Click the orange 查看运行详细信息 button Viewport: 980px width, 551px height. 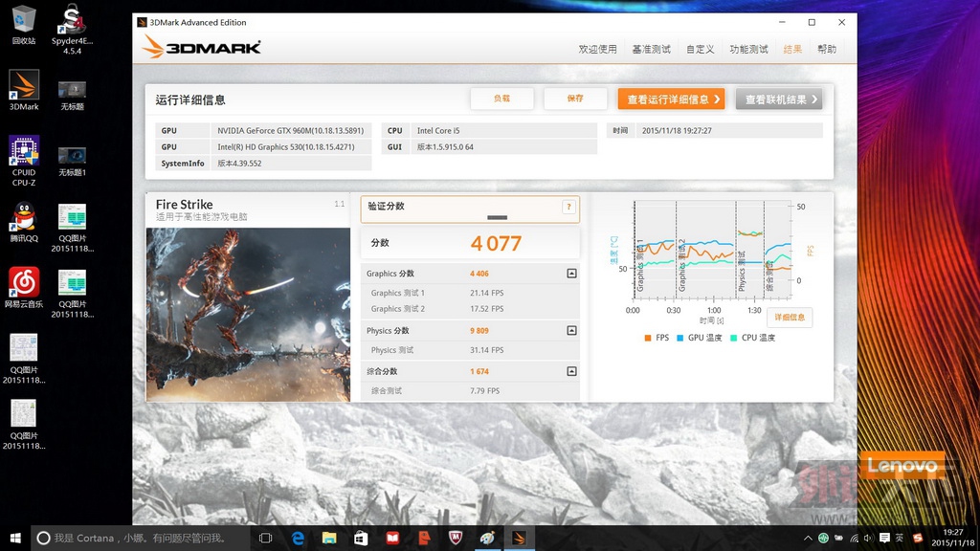(x=671, y=99)
